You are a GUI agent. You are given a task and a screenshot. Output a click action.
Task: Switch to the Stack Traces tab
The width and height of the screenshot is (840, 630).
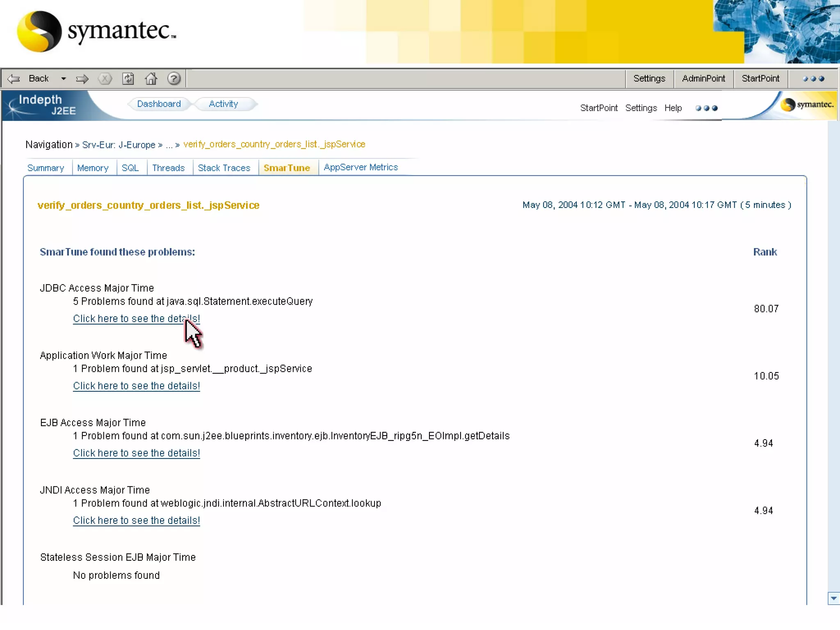click(x=224, y=168)
